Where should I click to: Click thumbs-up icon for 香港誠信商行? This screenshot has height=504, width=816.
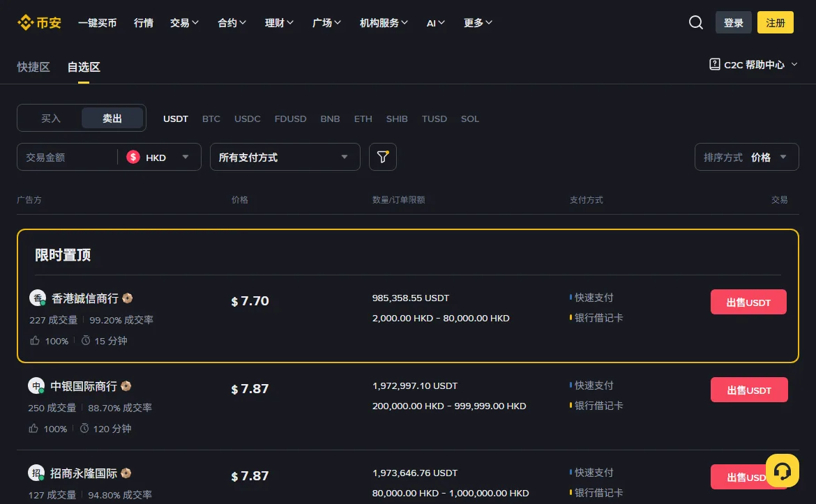coord(35,340)
